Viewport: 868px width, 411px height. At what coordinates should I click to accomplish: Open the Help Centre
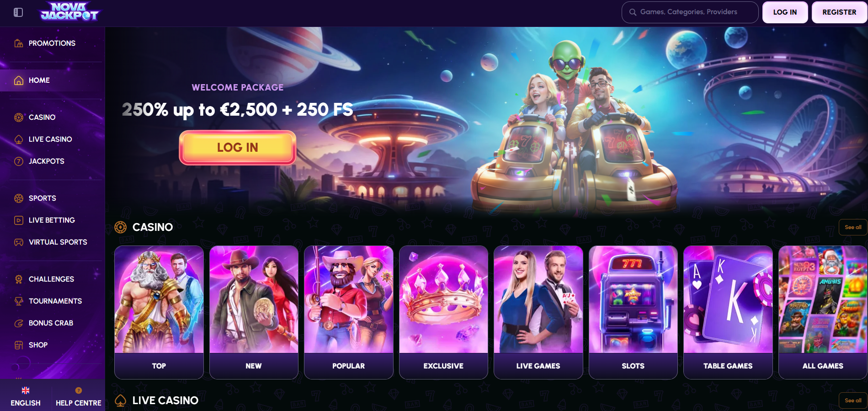(79, 396)
